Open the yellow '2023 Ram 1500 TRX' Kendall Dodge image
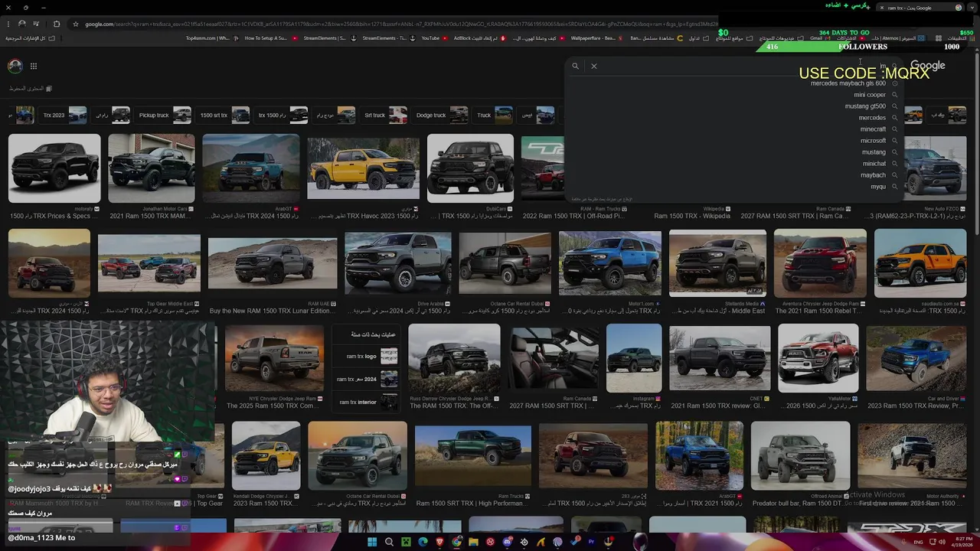Screen dimensions: 980x551 [x=266, y=456]
